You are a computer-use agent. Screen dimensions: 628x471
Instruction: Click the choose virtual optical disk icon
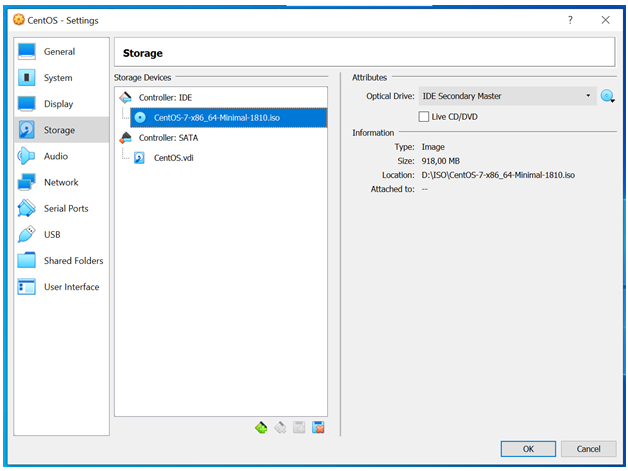point(608,96)
